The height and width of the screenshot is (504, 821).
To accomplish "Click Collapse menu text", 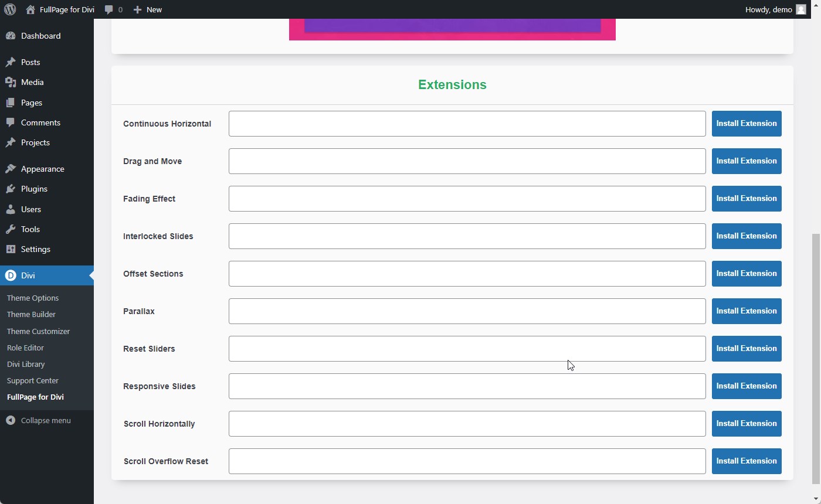I will pos(46,420).
